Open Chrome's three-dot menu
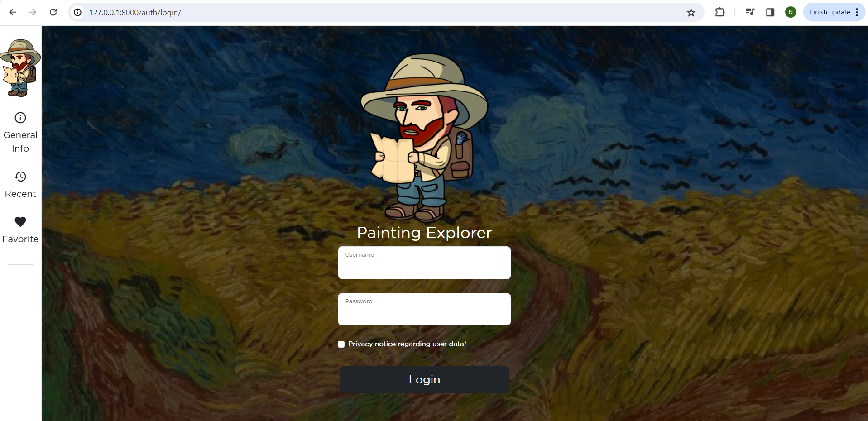The height and width of the screenshot is (421, 868). coord(857,12)
